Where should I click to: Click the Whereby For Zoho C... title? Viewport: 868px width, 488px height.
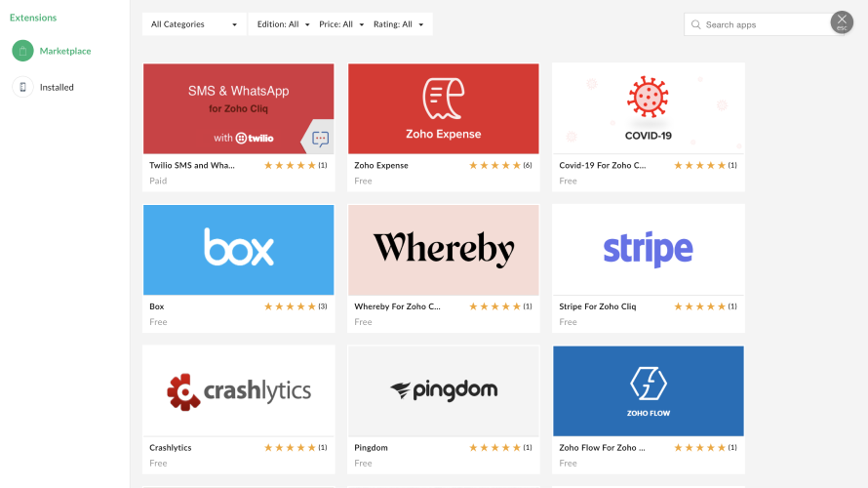point(398,306)
